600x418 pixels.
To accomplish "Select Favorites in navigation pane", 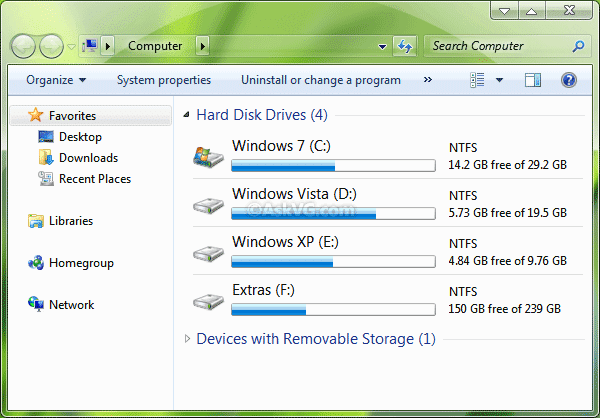I will click(x=91, y=116).
